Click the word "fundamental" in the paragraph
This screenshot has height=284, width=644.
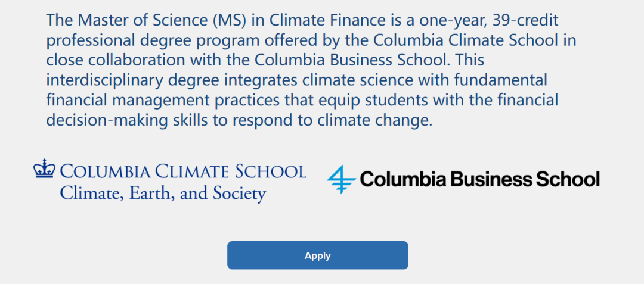[x=503, y=80]
